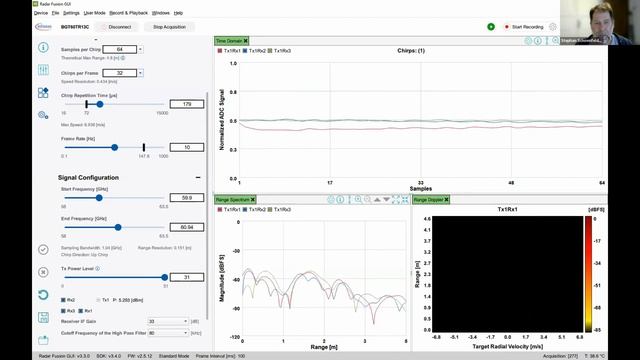640x360 pixels.
Task: Click the Start Recording button
Action: (524, 27)
